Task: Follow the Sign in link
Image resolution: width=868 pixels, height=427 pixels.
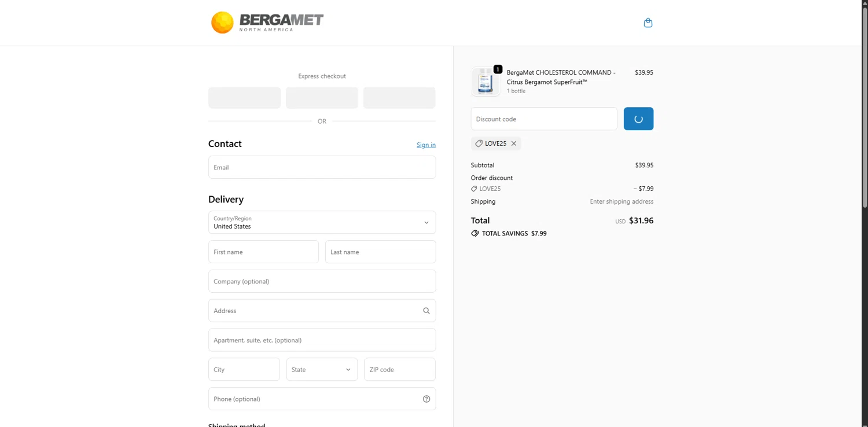Action: pos(426,145)
